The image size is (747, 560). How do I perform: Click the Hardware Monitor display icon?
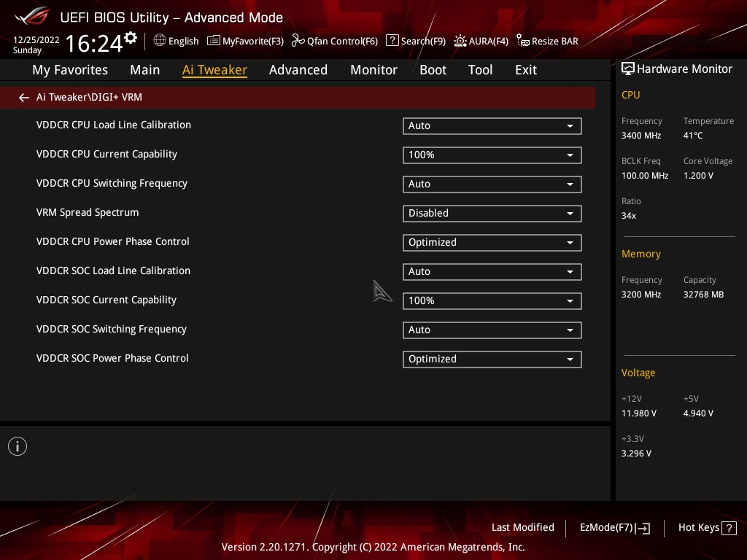tap(628, 69)
